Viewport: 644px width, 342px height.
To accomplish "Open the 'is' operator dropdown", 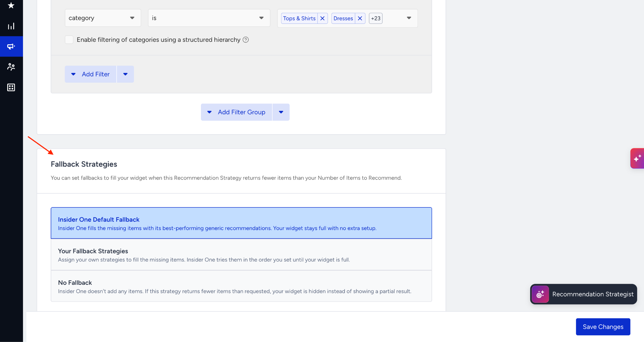I will 209,18.
